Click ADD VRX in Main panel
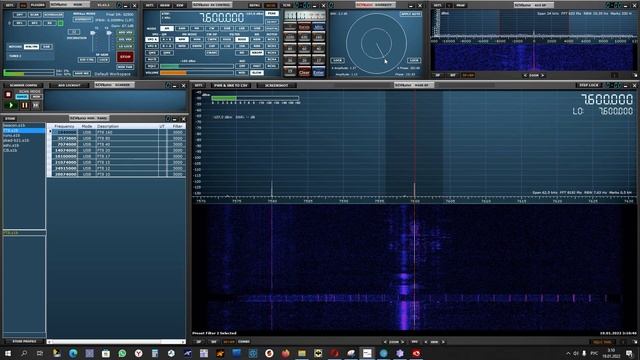This screenshot has width=640, height=360. 125,32
